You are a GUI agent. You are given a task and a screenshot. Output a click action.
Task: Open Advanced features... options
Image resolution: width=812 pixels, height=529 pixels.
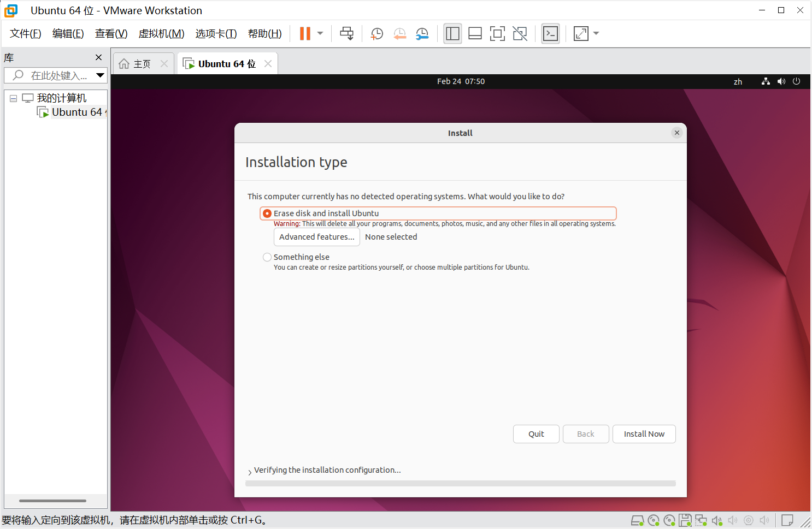[316, 237]
